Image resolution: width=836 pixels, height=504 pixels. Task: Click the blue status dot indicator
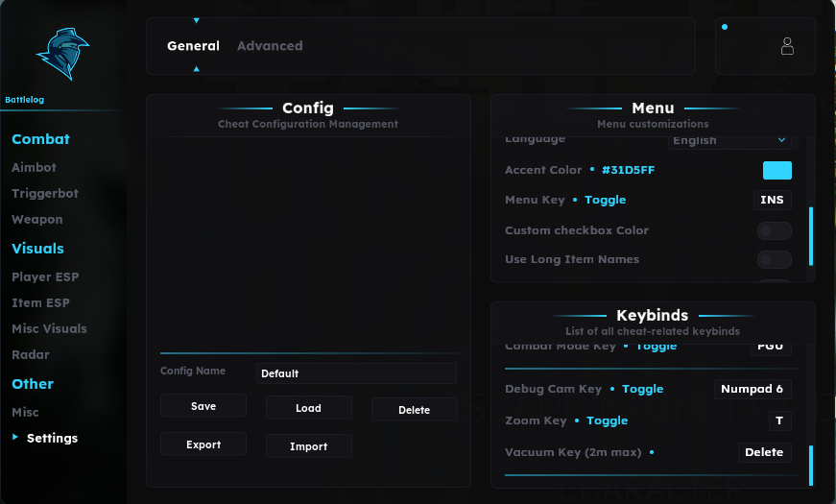(725, 27)
